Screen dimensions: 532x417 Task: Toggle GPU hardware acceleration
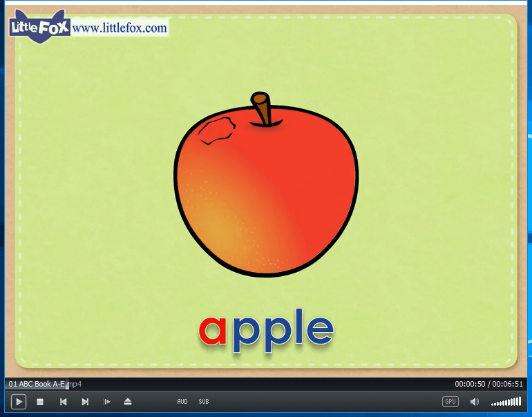450,402
